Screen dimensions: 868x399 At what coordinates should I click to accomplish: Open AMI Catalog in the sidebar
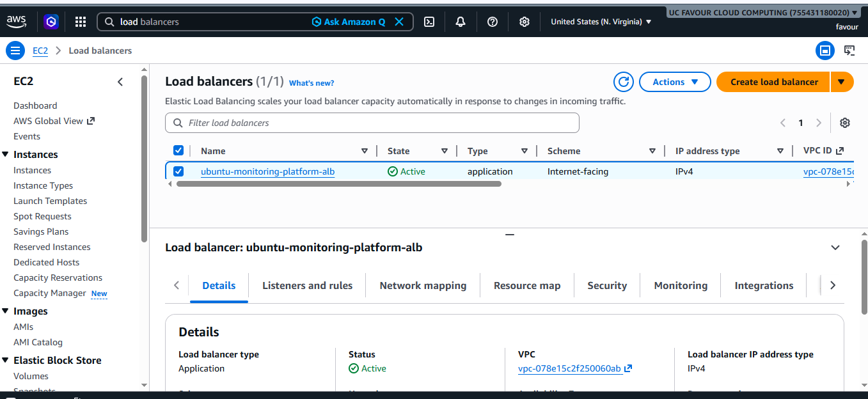coord(38,342)
